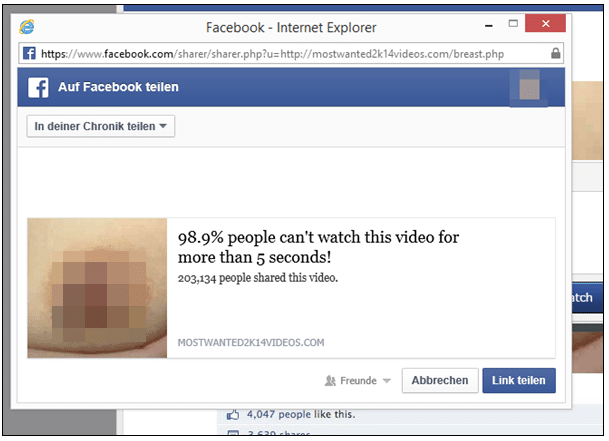The height and width of the screenshot is (441, 609).
Task: Click the pixelated link preview thumbnail
Action: coord(97,288)
